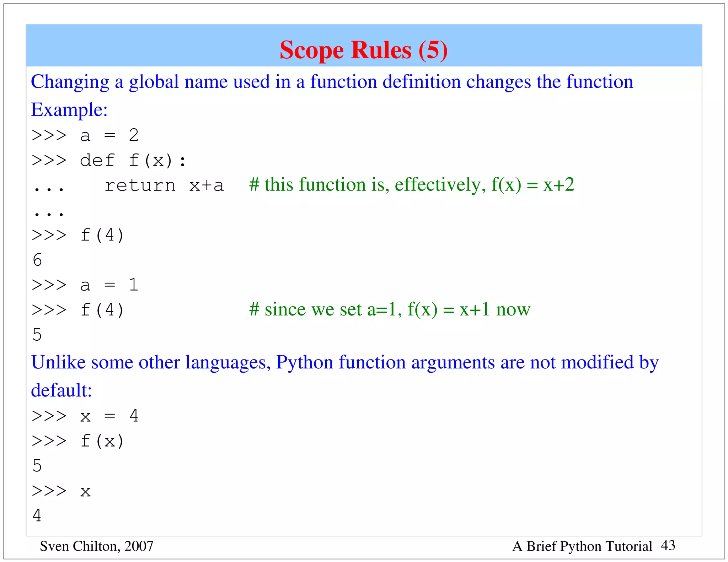Screen dimensions: 728x562
Task: Select the sentence 'Changing a global name used in a function definition changes the function'
Action: 332,82
